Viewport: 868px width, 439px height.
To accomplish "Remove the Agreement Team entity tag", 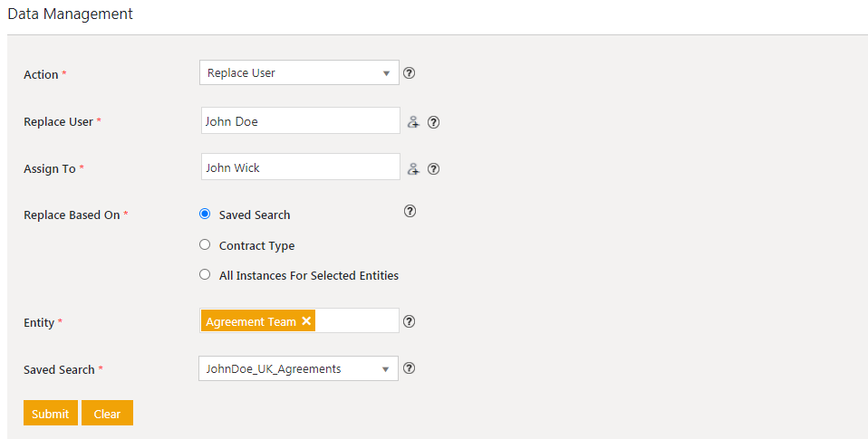I will click(x=306, y=321).
